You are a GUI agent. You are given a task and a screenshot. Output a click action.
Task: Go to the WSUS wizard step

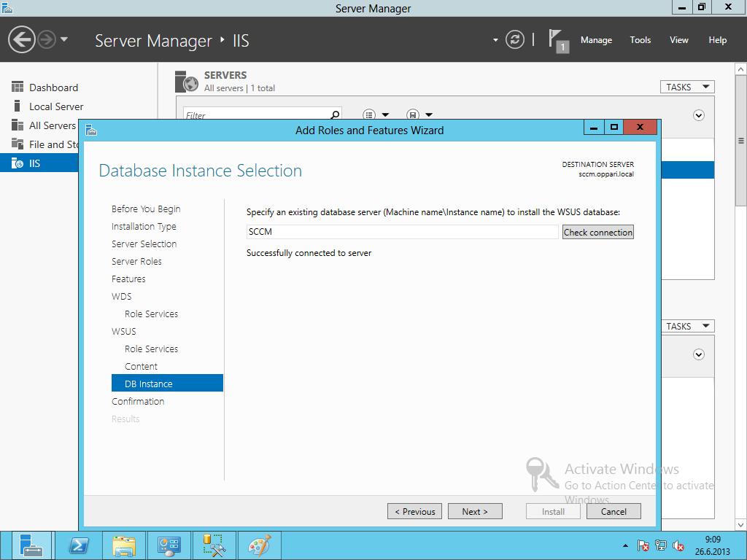coord(124,332)
